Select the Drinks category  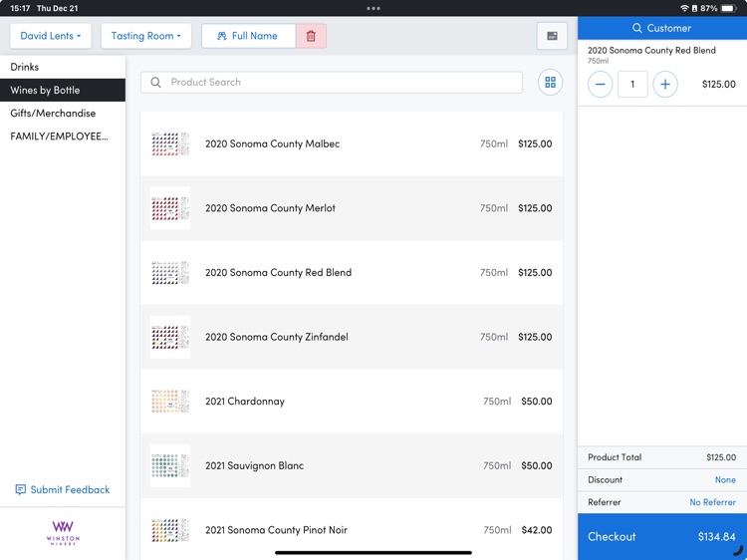63,67
